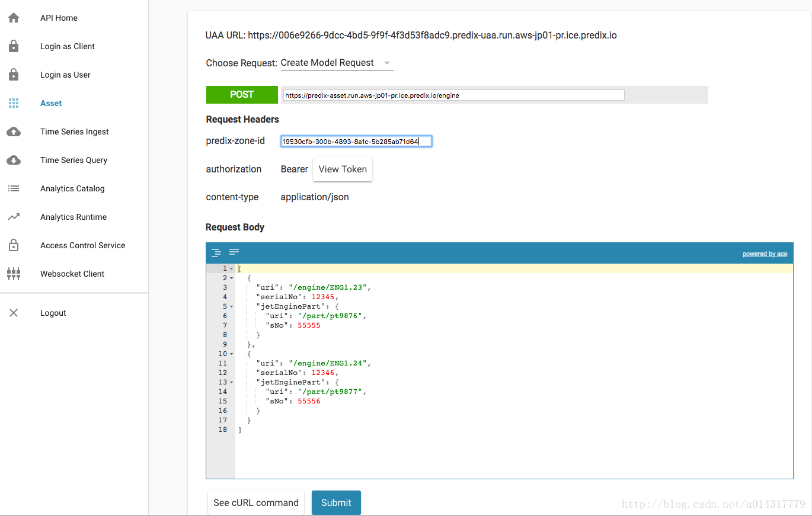Click the View Token button
The image size is (812, 516).
[x=343, y=169]
